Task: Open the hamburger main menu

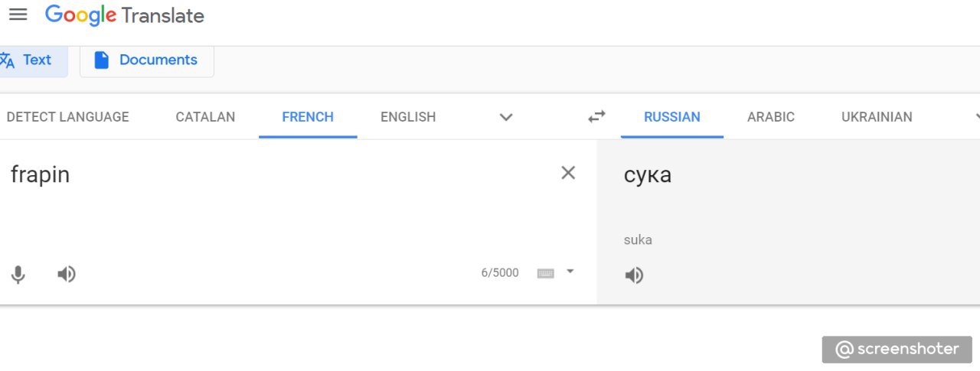Action: 18,15
